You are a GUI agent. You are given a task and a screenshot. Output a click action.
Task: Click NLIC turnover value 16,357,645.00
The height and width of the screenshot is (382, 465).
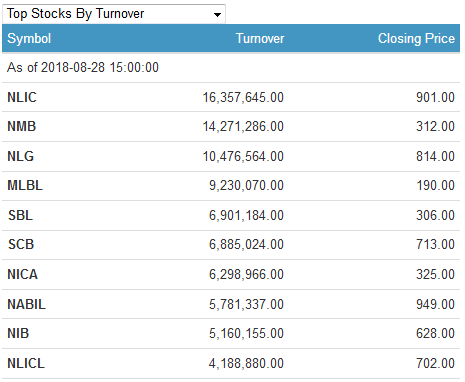[x=243, y=97]
